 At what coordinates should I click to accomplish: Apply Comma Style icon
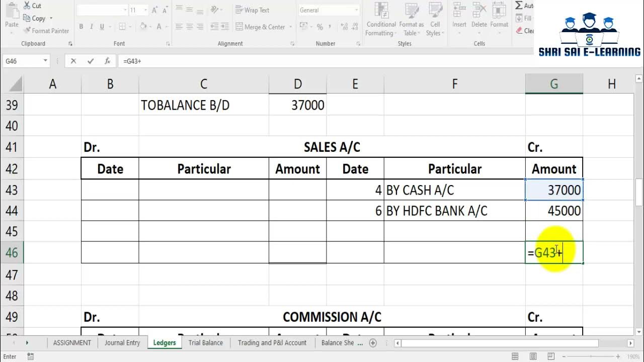[330, 27]
